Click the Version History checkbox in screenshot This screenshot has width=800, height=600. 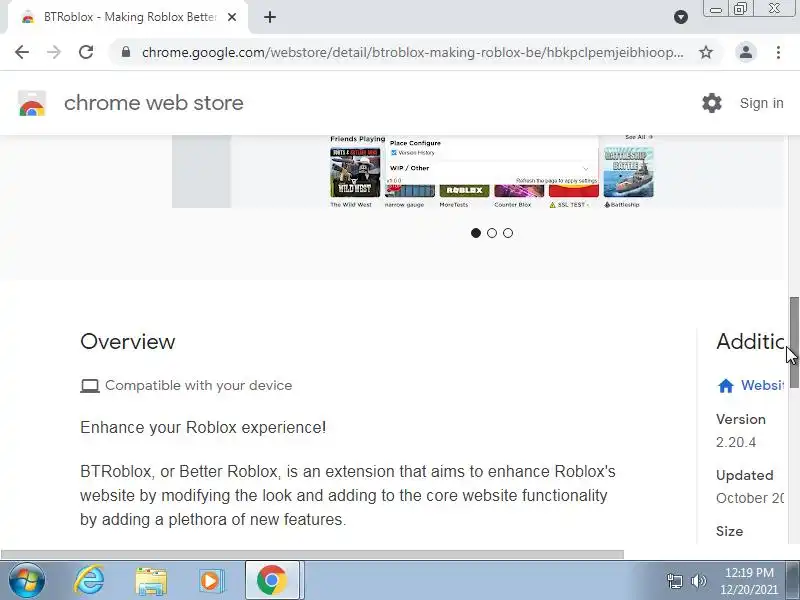click(x=393, y=153)
